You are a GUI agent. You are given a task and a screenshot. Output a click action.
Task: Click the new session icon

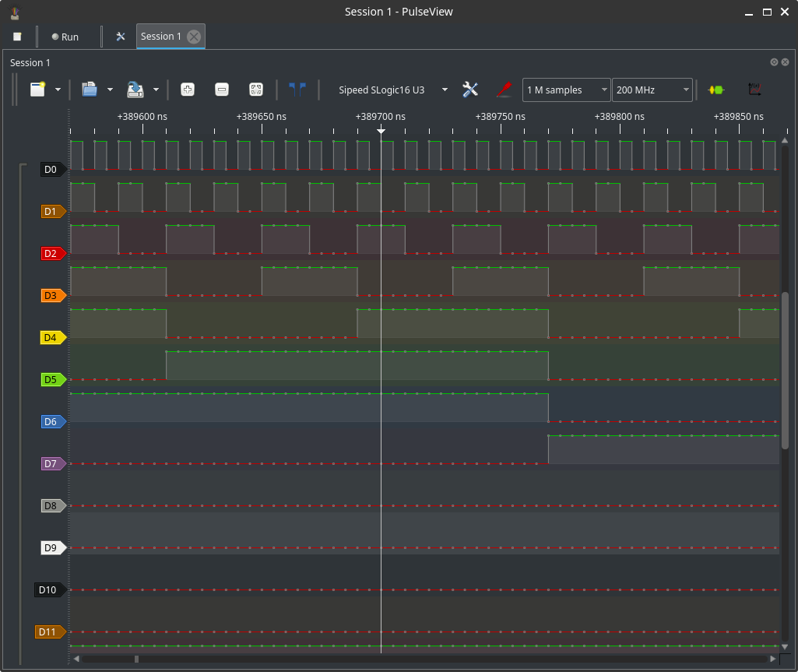click(37, 90)
